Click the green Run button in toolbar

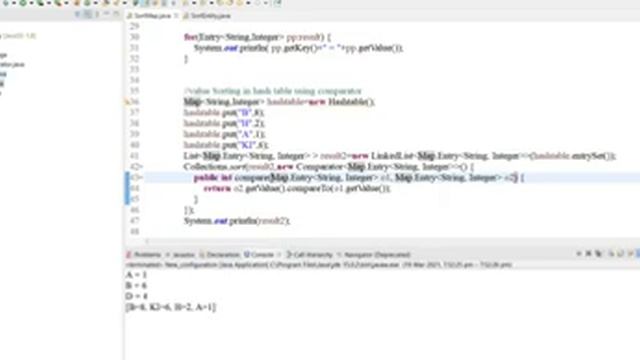click(x=23, y=3)
